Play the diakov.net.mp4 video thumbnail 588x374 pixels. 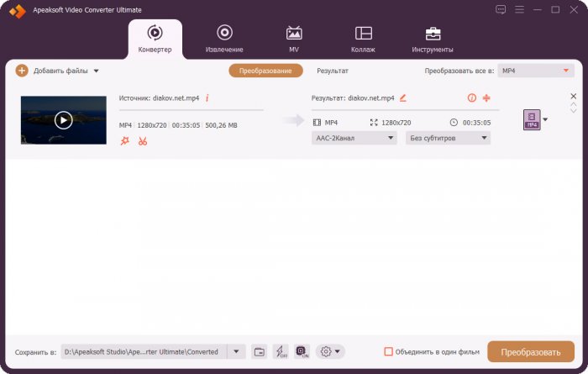point(63,120)
